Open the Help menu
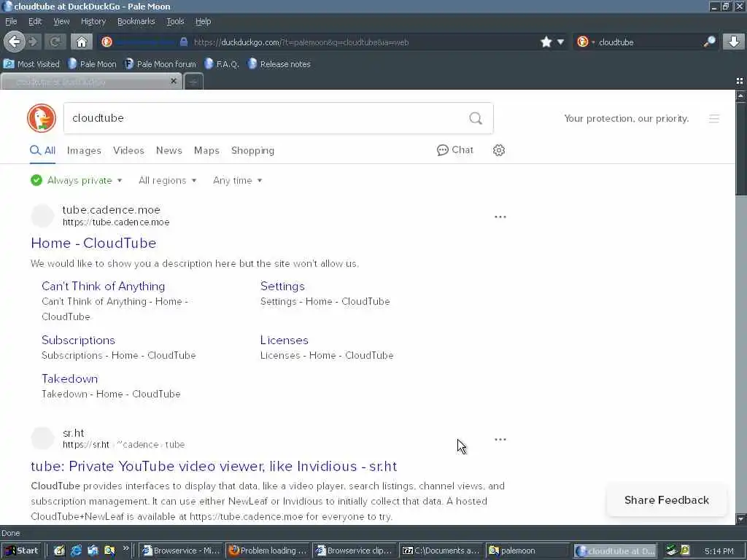 point(203,21)
